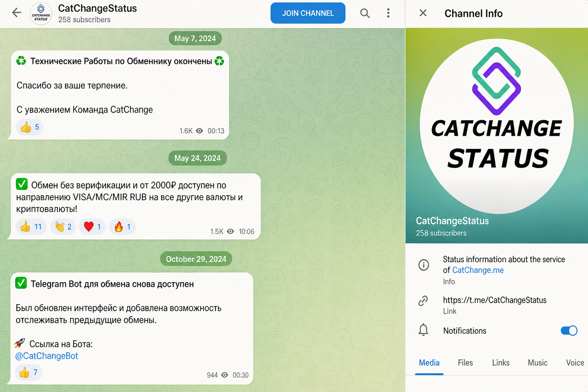Switch to the Media tab
This screenshot has height=392, width=588.
click(429, 363)
